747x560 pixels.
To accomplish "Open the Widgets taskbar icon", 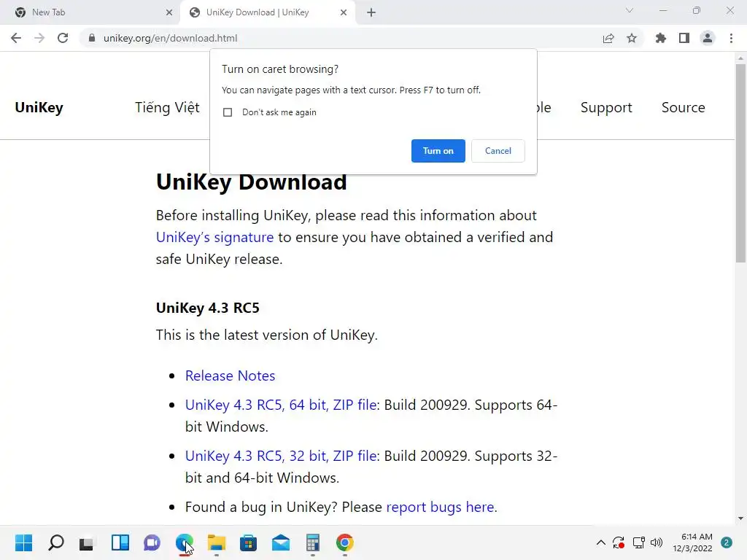I will pos(120,542).
